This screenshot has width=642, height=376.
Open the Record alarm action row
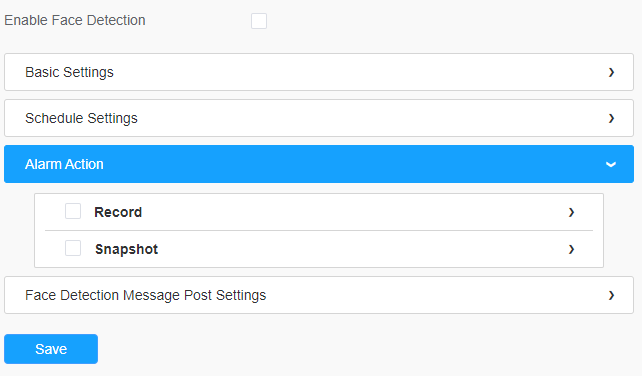pyautogui.click(x=319, y=212)
